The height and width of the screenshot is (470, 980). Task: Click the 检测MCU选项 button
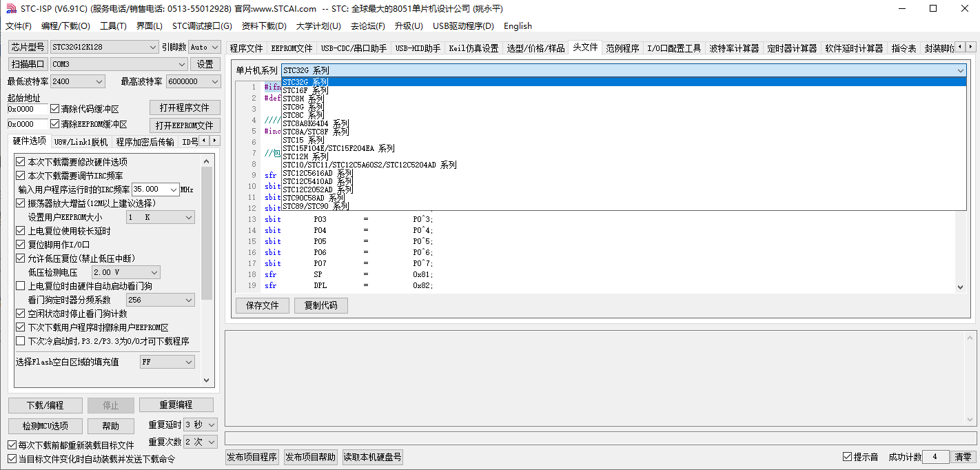(x=45, y=426)
